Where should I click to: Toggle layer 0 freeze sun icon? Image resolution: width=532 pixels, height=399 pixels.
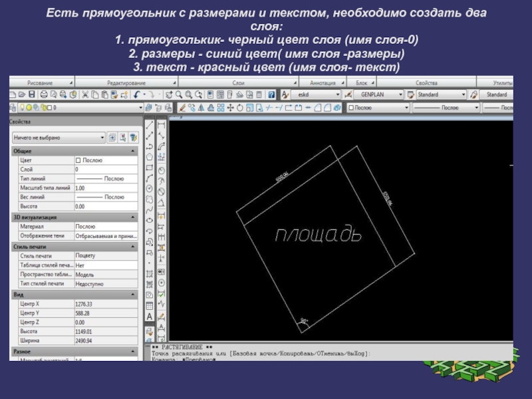pos(29,108)
